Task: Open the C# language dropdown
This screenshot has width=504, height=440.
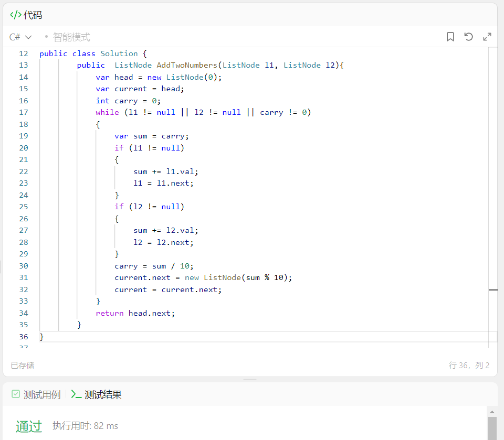Action: click(20, 37)
